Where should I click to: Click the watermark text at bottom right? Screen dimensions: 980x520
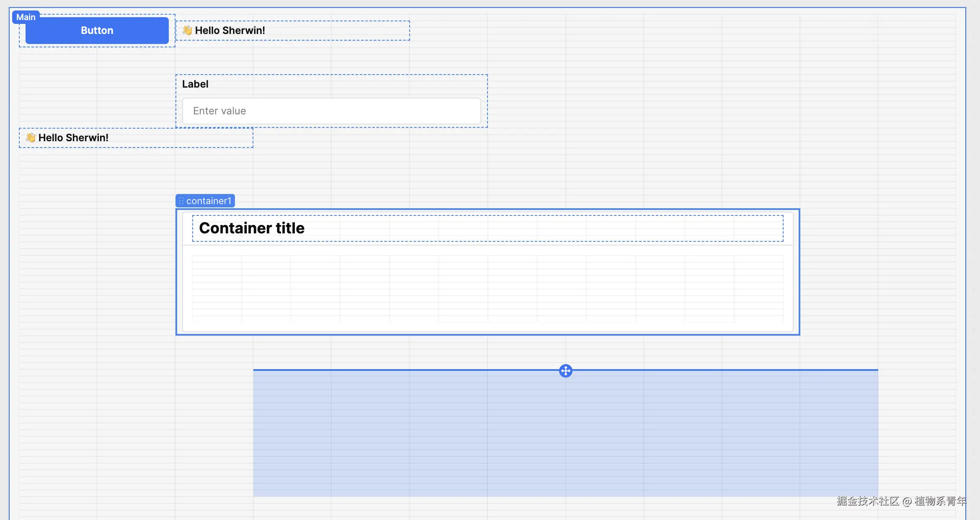coord(901,501)
